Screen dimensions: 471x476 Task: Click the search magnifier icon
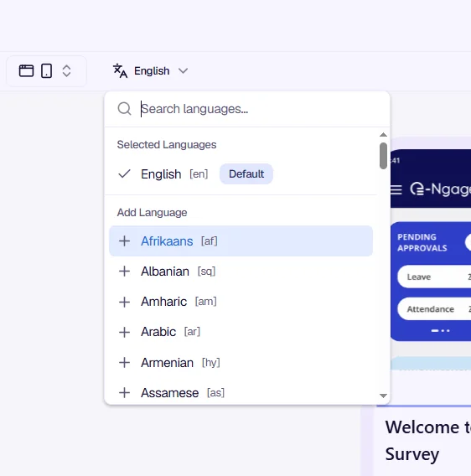(x=125, y=109)
